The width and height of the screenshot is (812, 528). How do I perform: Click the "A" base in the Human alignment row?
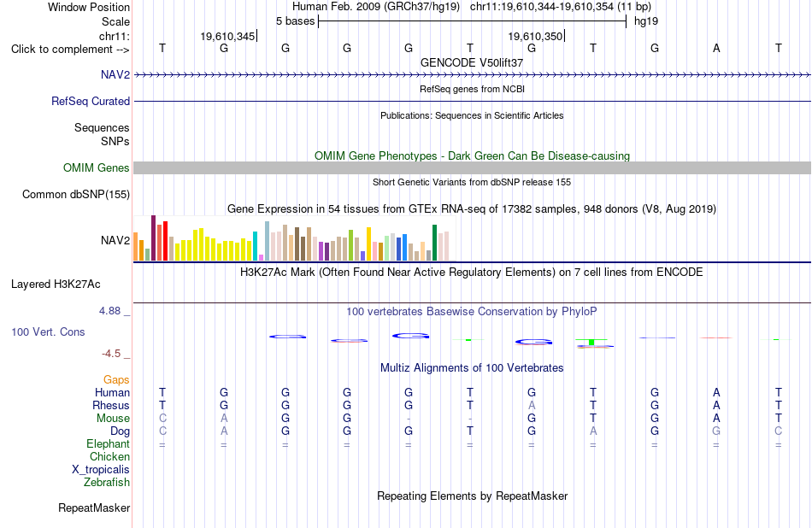coord(716,392)
